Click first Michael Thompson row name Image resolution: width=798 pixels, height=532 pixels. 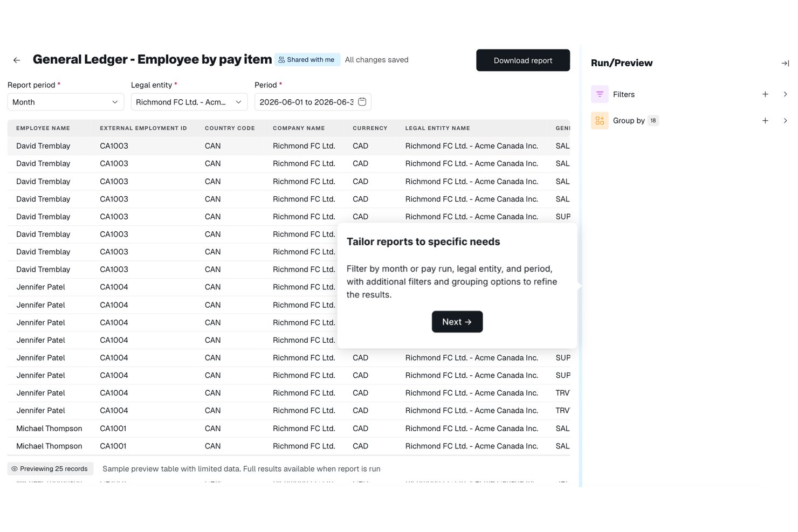[49, 429]
